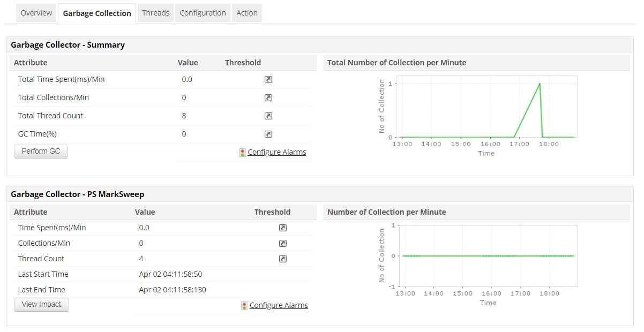
Task: Switch to the Threads tab
Action: click(x=155, y=12)
